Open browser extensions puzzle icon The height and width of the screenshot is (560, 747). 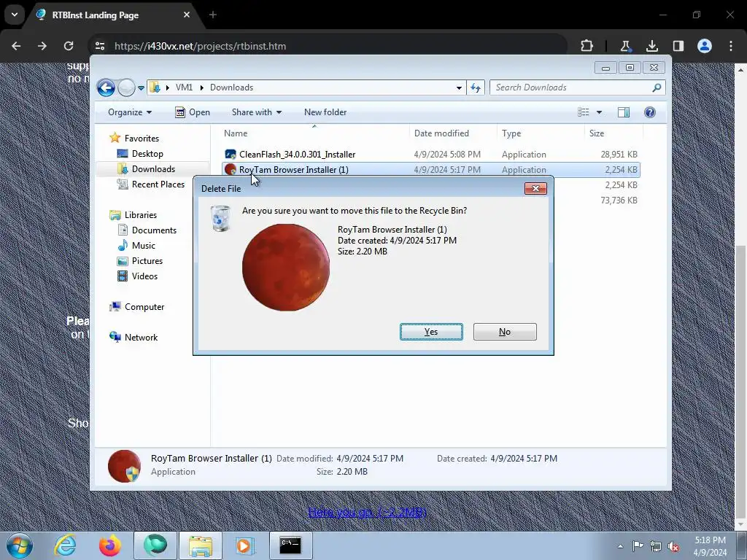tap(587, 46)
